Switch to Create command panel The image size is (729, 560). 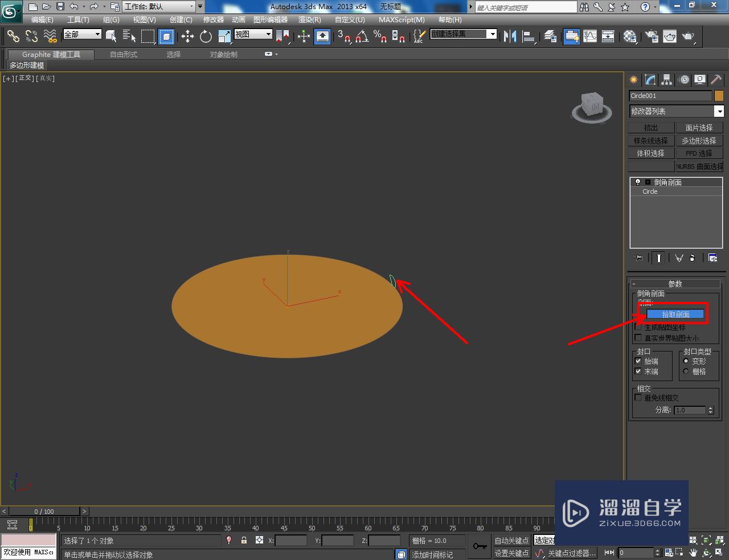point(634,80)
